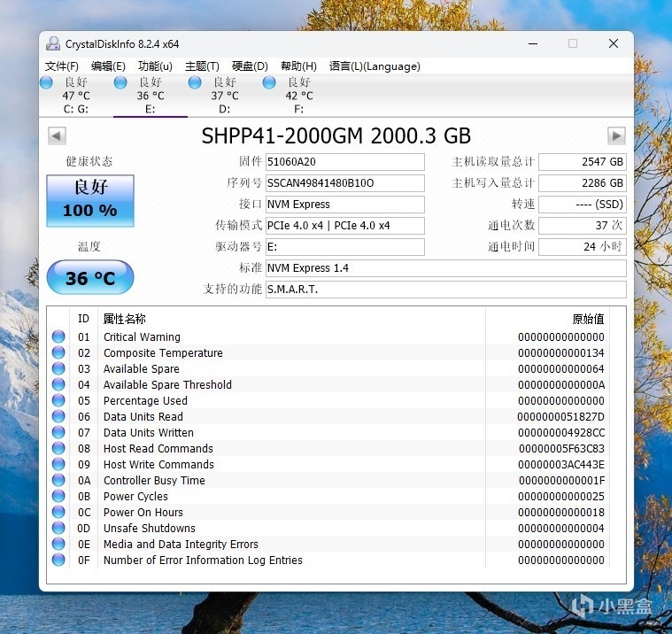
Task: Click the 36 °C temperature button
Action: click(x=90, y=278)
